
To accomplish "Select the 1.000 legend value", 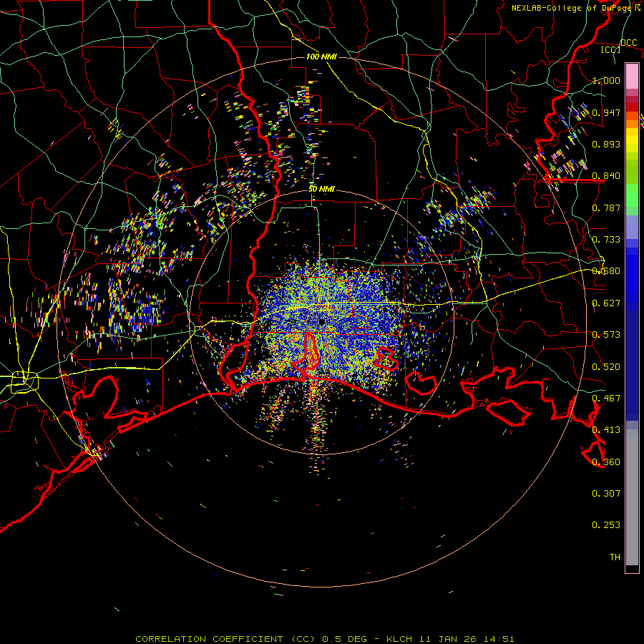I will pyautogui.click(x=606, y=80).
